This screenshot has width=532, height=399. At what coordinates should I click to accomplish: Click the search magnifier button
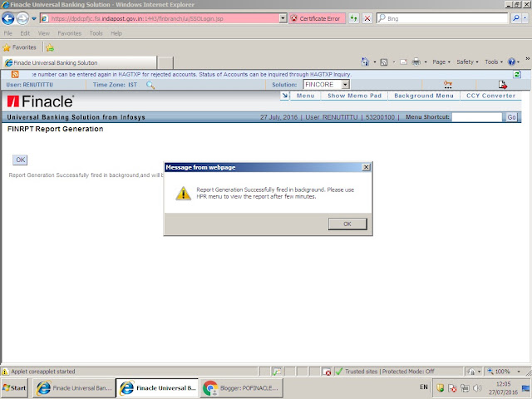[516, 18]
